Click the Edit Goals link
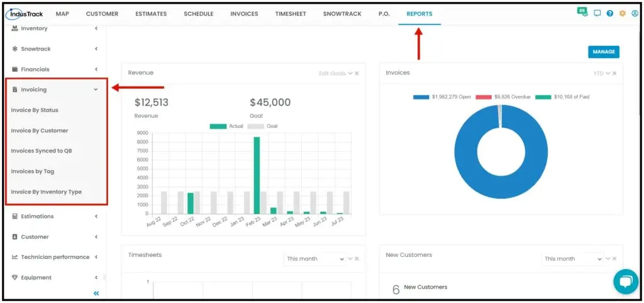The height and width of the screenshot is (303, 644). click(x=332, y=74)
